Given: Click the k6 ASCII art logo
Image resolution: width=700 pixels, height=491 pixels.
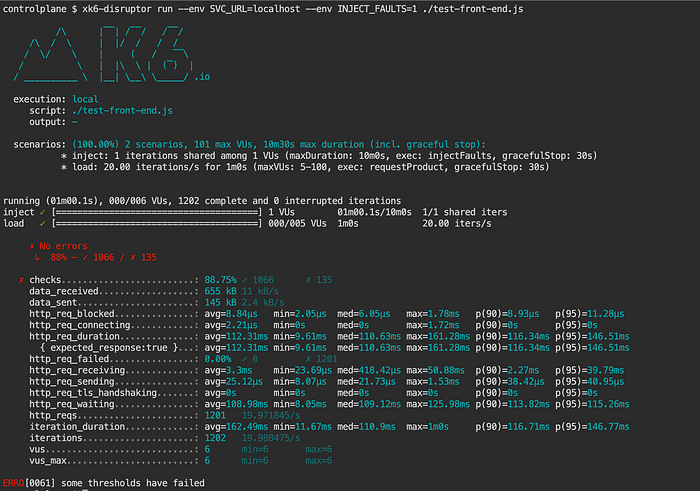Looking at the screenshot, I should tap(104, 54).
